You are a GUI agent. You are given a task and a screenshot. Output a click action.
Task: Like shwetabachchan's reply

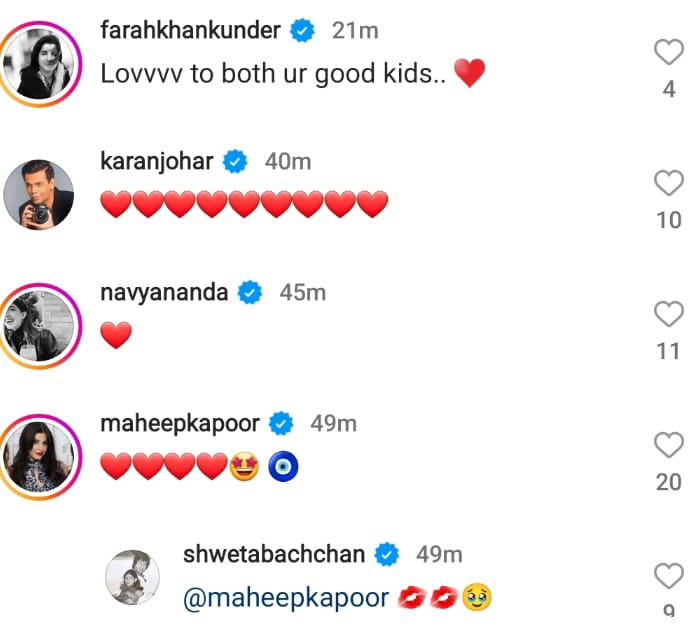668,575
